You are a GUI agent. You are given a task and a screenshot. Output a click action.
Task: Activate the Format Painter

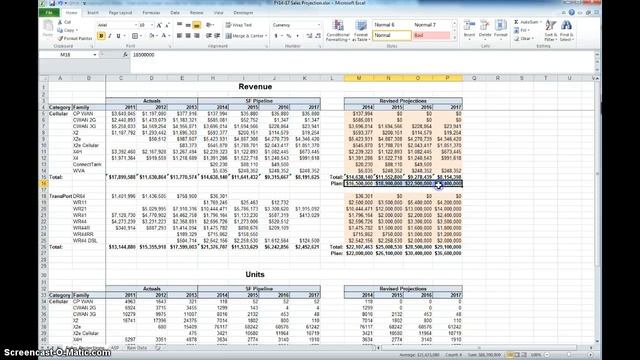point(75,38)
